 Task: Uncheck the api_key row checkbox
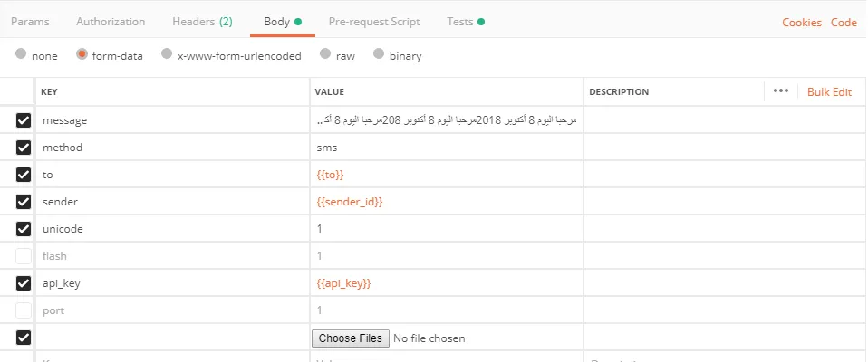point(24,283)
